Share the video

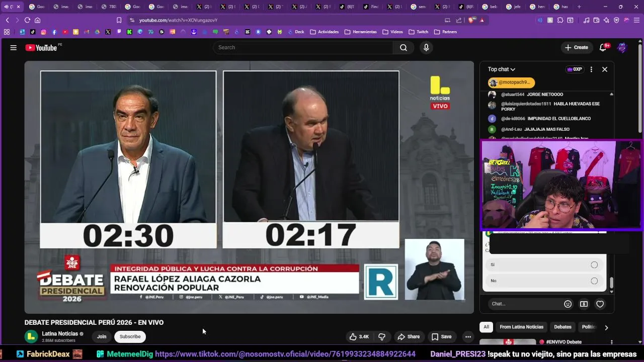click(408, 337)
